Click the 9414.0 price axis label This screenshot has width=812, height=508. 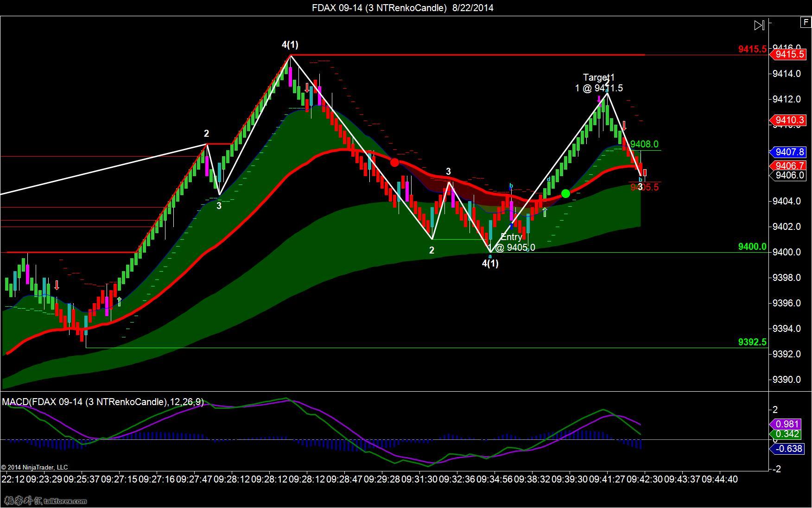point(786,73)
